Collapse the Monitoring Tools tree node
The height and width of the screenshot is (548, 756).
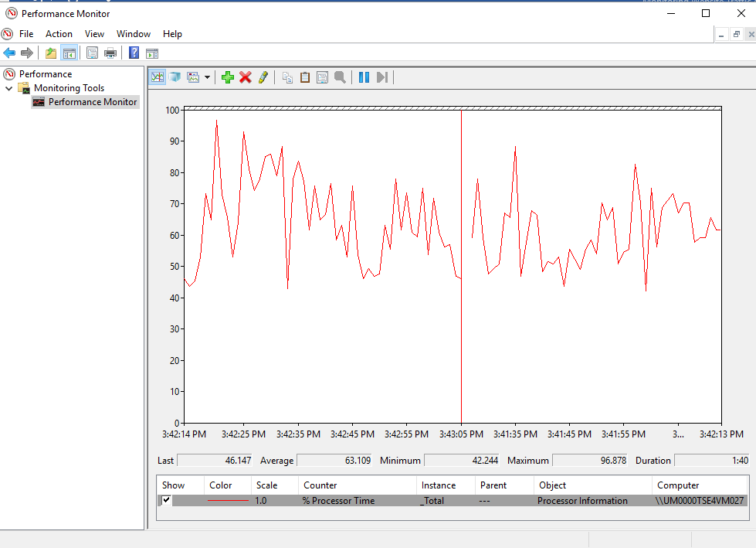pos(9,88)
